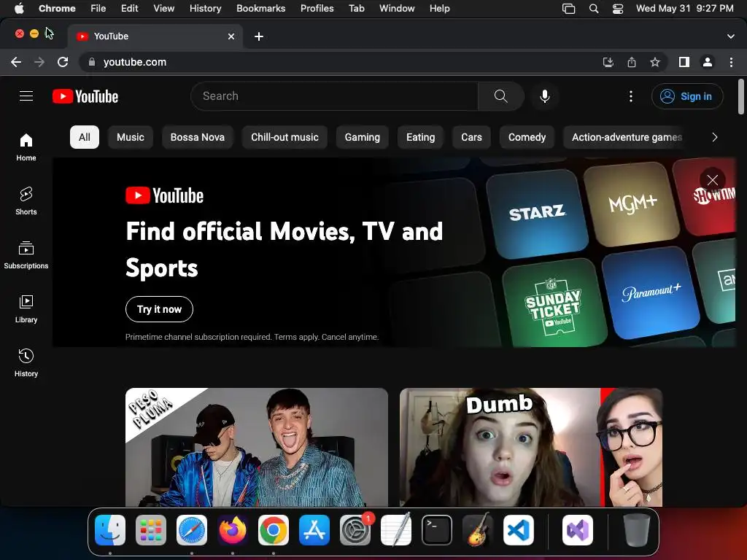Screen dimensions: 747x560
Task: Select the All filter chip
Action: point(85,137)
